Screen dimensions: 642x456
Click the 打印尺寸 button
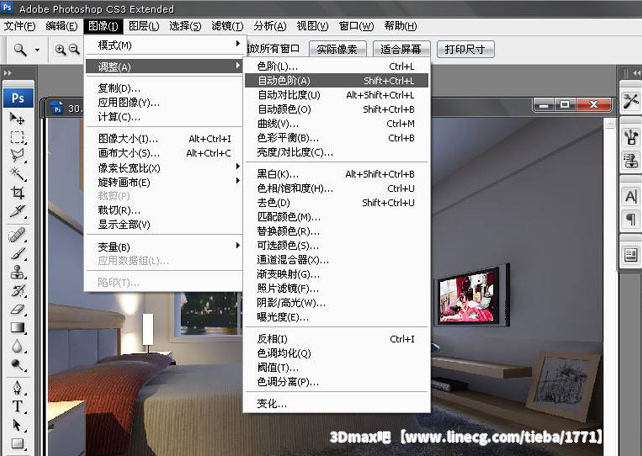tap(465, 49)
